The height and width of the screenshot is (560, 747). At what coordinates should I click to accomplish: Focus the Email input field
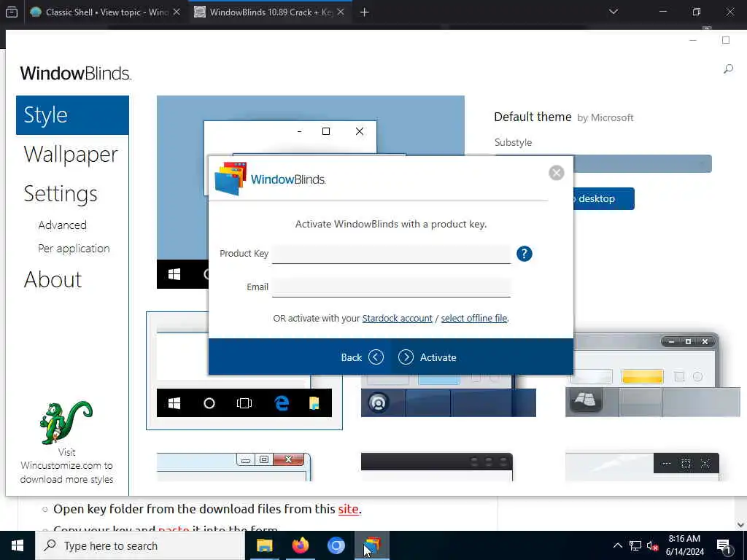point(391,287)
